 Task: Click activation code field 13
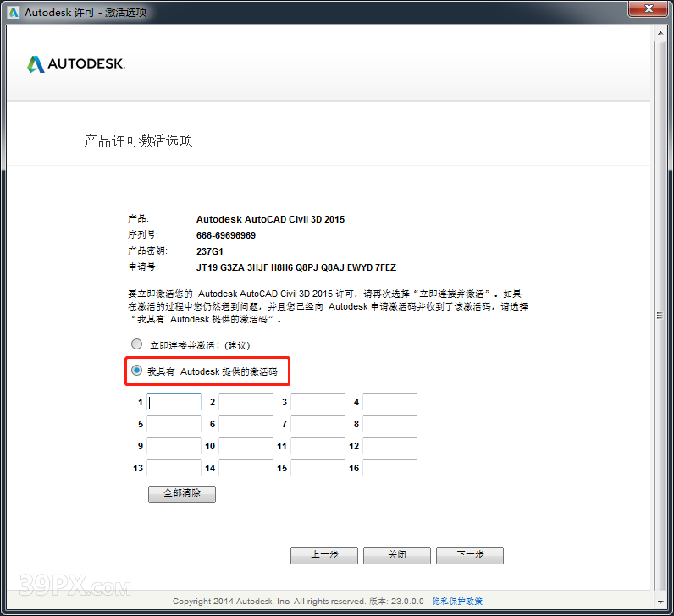(174, 468)
